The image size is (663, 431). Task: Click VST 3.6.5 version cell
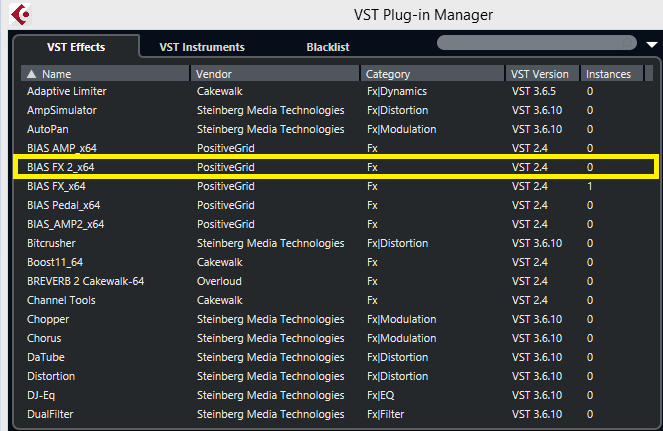click(534, 91)
